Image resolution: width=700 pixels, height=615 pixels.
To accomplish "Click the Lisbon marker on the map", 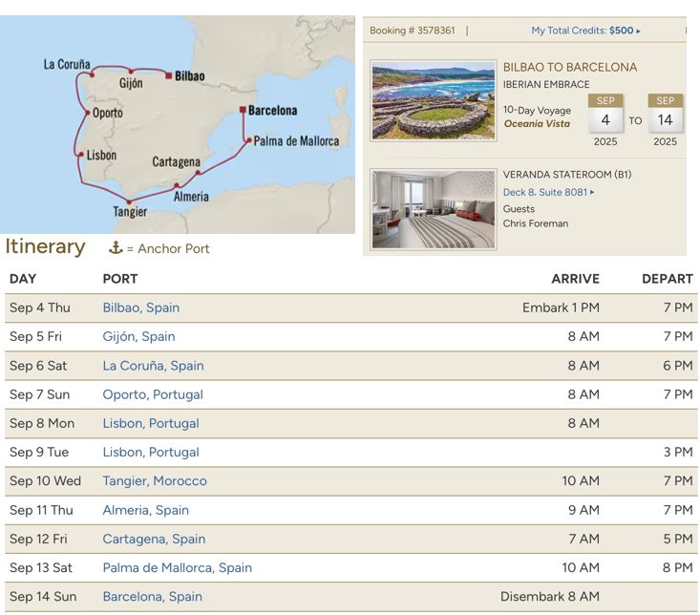I will [79, 154].
